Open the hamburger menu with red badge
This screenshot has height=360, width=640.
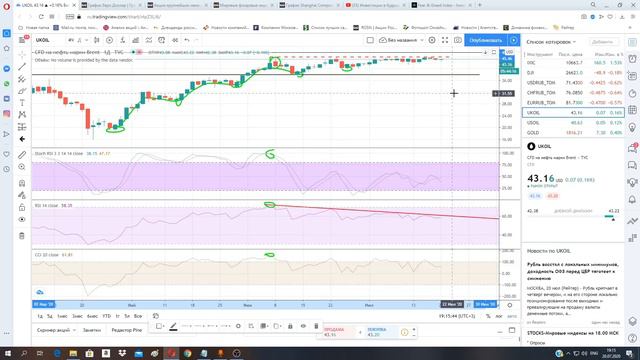[x=23, y=40]
